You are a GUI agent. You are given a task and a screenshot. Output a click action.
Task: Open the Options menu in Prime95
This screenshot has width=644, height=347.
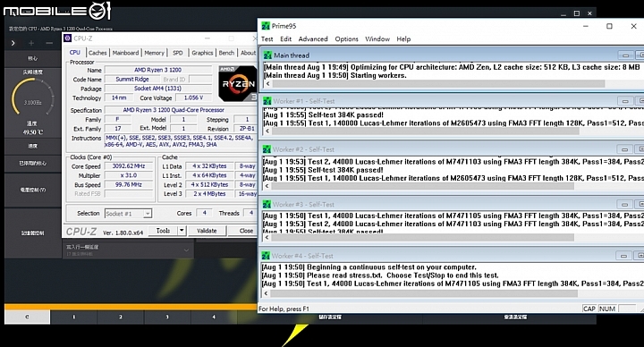coord(347,39)
